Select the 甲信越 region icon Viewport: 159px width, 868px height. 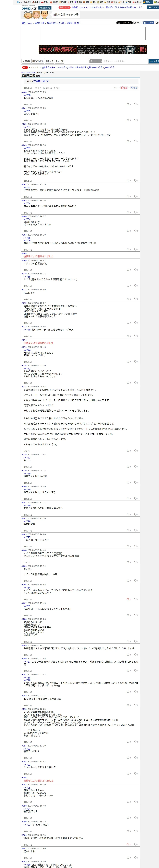click(x=78, y=2)
